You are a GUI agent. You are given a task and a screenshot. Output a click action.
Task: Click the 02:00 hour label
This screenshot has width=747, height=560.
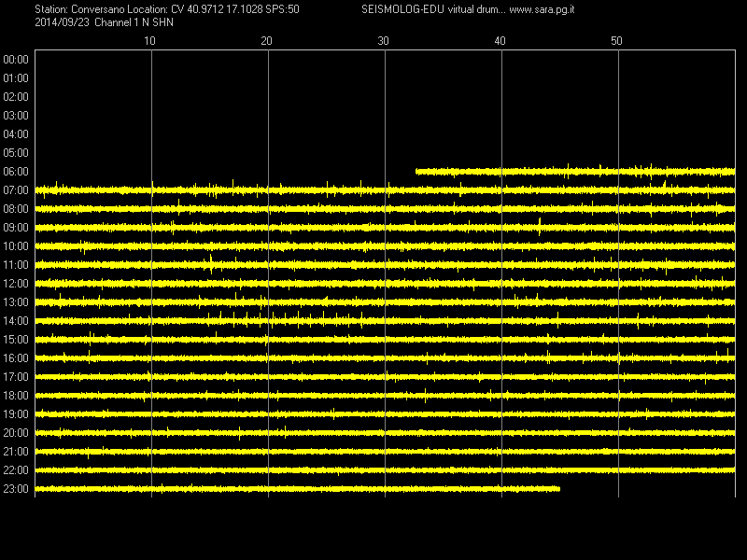tap(16, 97)
